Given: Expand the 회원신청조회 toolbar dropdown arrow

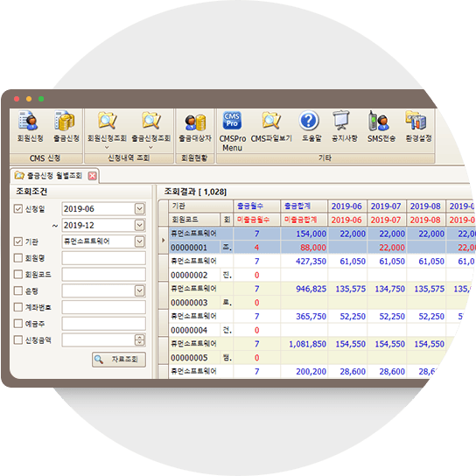Looking at the screenshot, I should pyautogui.click(x=107, y=148).
